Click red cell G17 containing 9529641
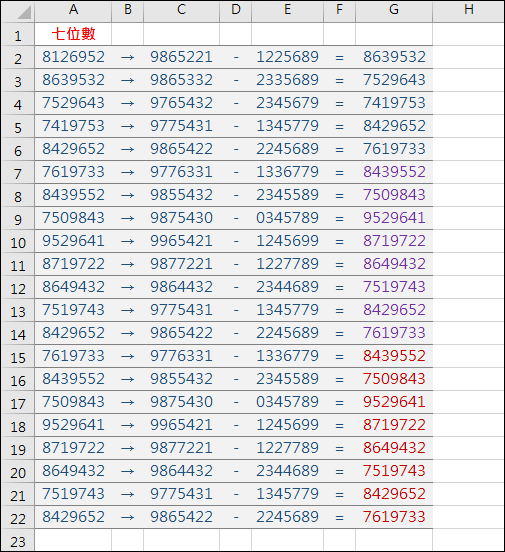 click(394, 402)
